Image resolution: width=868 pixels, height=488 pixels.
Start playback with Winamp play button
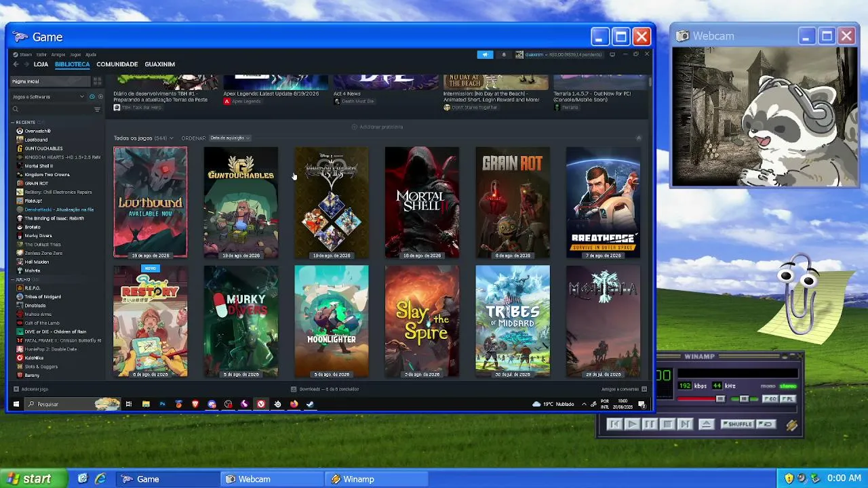(632, 424)
